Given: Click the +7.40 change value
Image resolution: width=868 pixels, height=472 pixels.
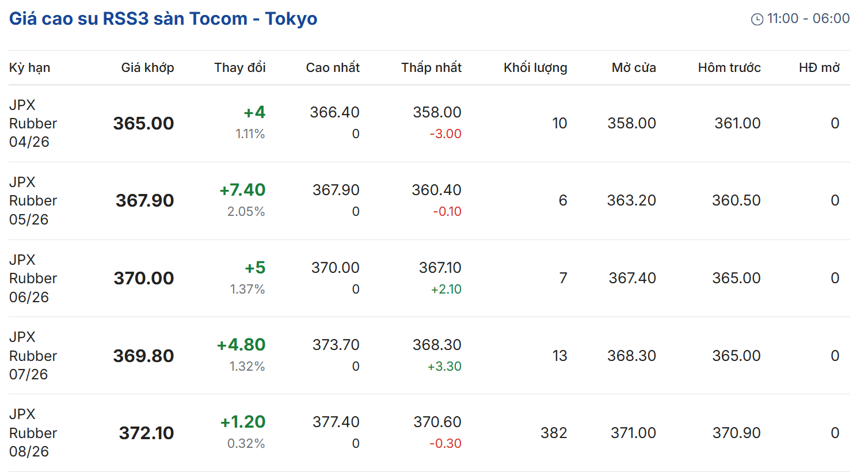Looking at the screenshot, I should click(242, 190).
